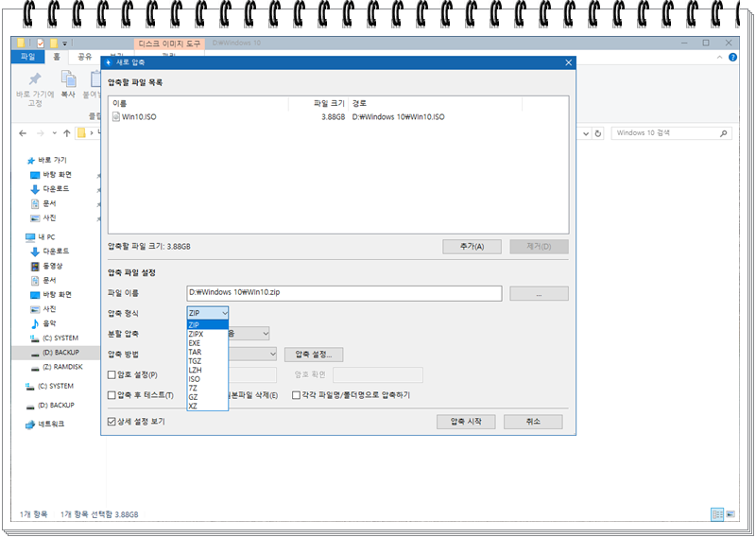Select (Z:) RAMDISK drive in navigation pane
Screen dimensions: 756x538
coord(57,367)
